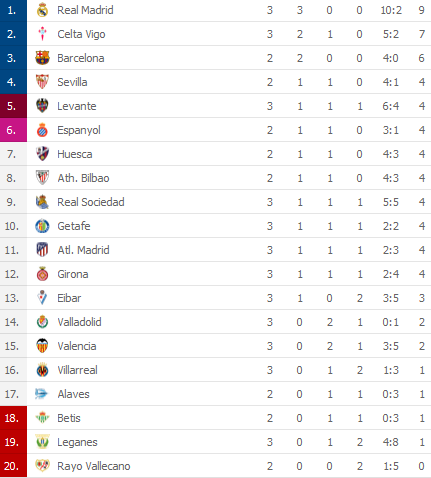Click the magenta rank 6 position badge
Image resolution: width=431 pixels, height=478 pixels.
13,130
